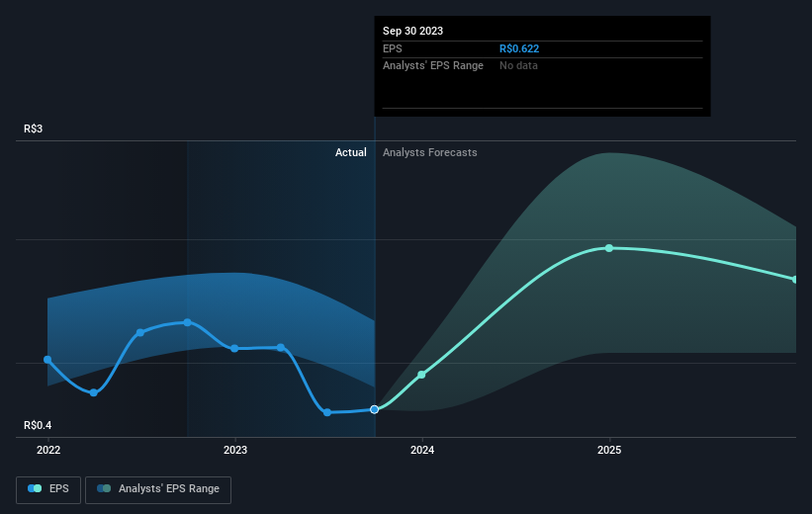Click the Actual section label
The image size is (812, 514).
pos(350,152)
